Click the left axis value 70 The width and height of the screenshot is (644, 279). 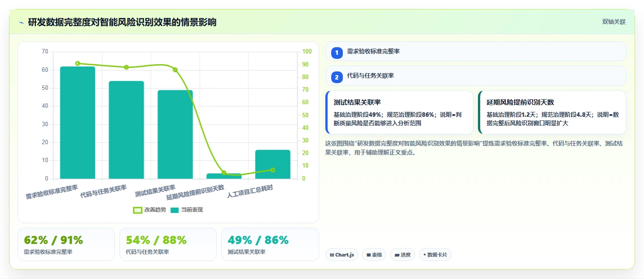coord(44,52)
